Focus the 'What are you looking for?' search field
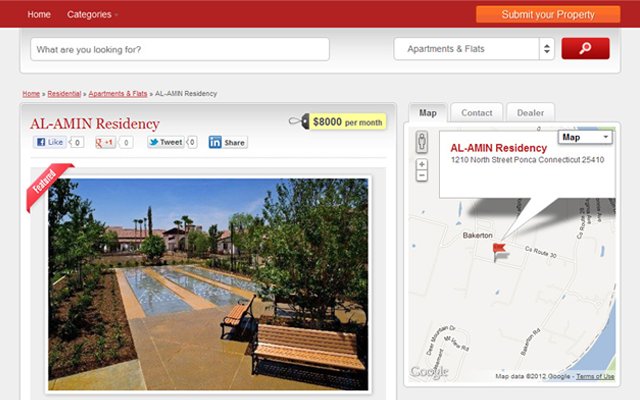This screenshot has width=640, height=400. [x=180, y=49]
